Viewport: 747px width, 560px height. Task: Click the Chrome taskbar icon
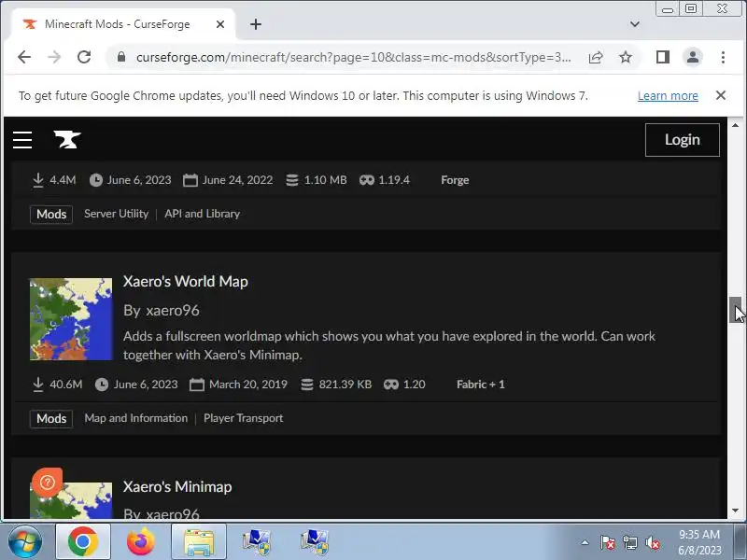click(83, 542)
